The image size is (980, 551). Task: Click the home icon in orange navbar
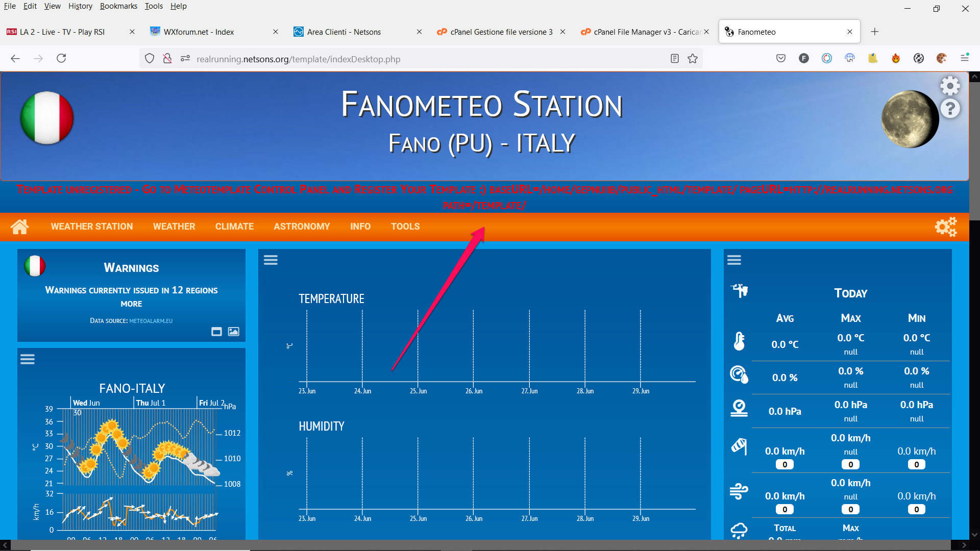tap(20, 227)
